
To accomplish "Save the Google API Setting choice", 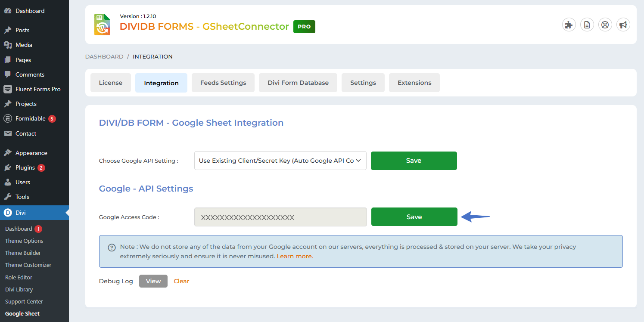I will pyautogui.click(x=414, y=161).
